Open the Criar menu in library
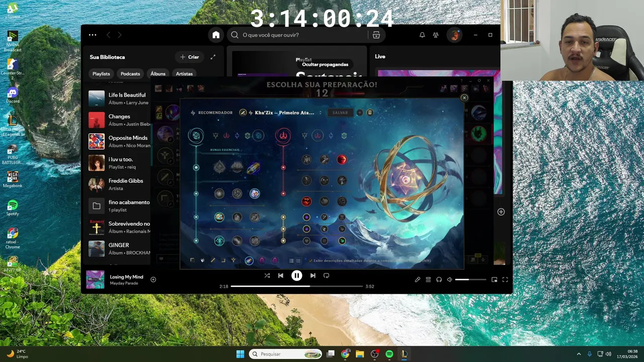This screenshot has height=362, width=644. tap(189, 57)
